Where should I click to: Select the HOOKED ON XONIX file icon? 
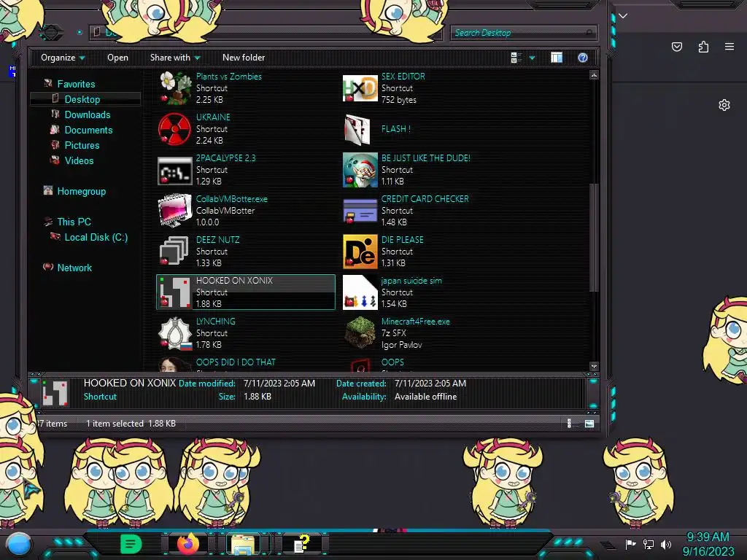pyautogui.click(x=174, y=292)
